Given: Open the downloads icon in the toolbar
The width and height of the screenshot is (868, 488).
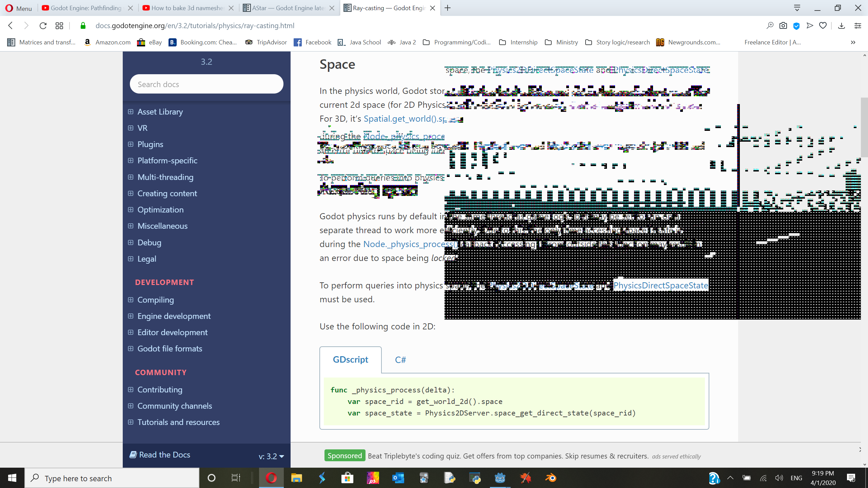Looking at the screenshot, I should (842, 26).
